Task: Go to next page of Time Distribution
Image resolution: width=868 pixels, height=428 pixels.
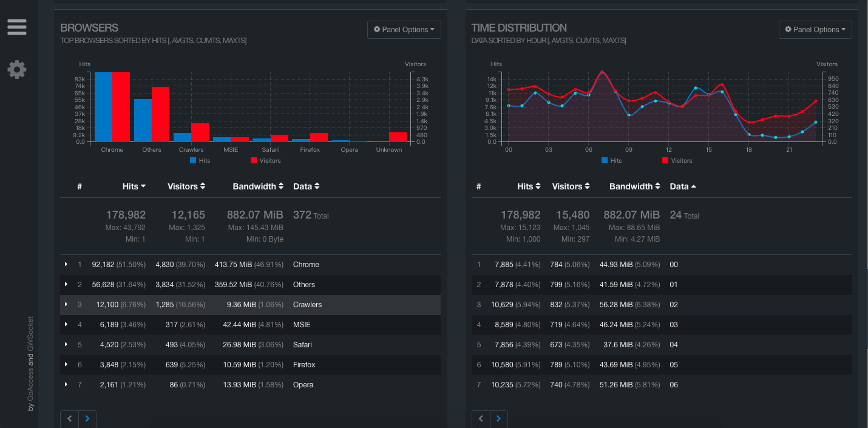Action: pos(498,419)
